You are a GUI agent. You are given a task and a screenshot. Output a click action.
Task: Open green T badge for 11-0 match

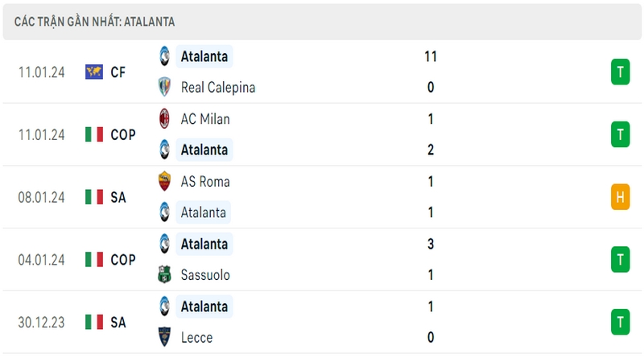tap(620, 72)
